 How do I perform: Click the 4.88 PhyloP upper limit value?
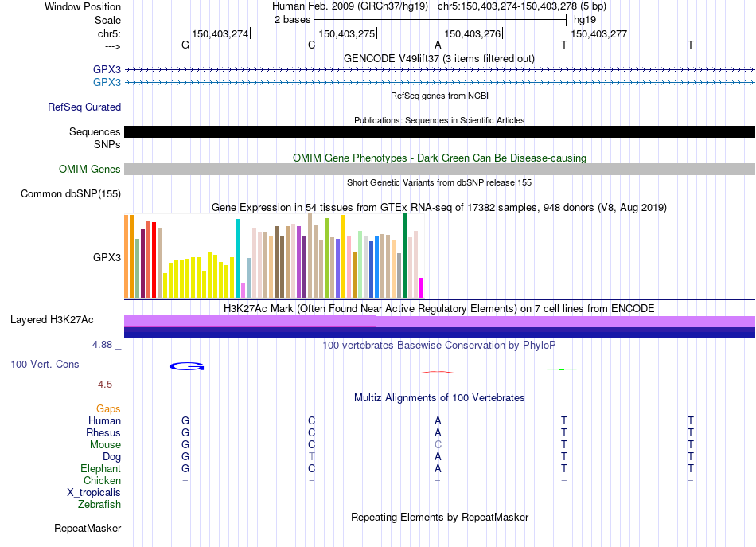tap(102, 345)
